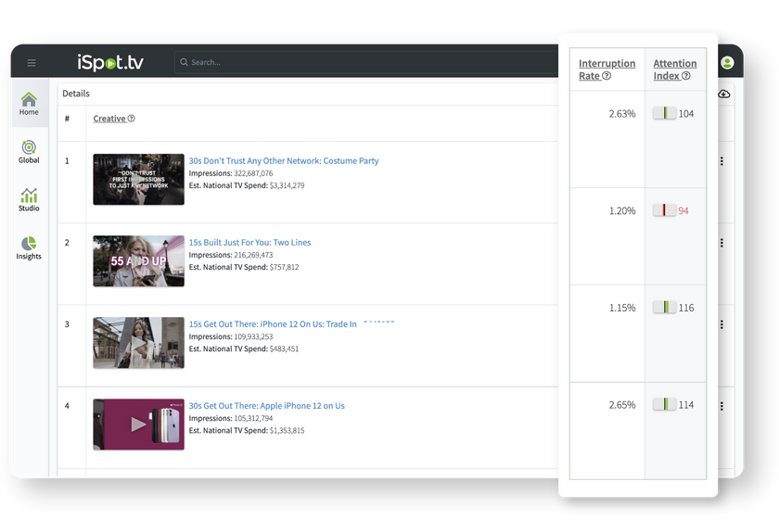Click help icon beside Interruption Rate
Viewport: 779px width, 532px height.
pos(607,76)
